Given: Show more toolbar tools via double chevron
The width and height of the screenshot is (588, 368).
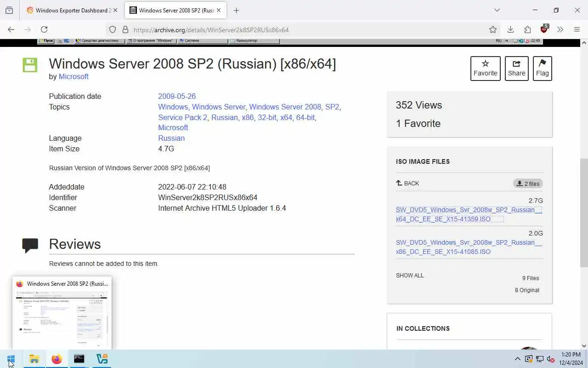Looking at the screenshot, I should point(560,29).
